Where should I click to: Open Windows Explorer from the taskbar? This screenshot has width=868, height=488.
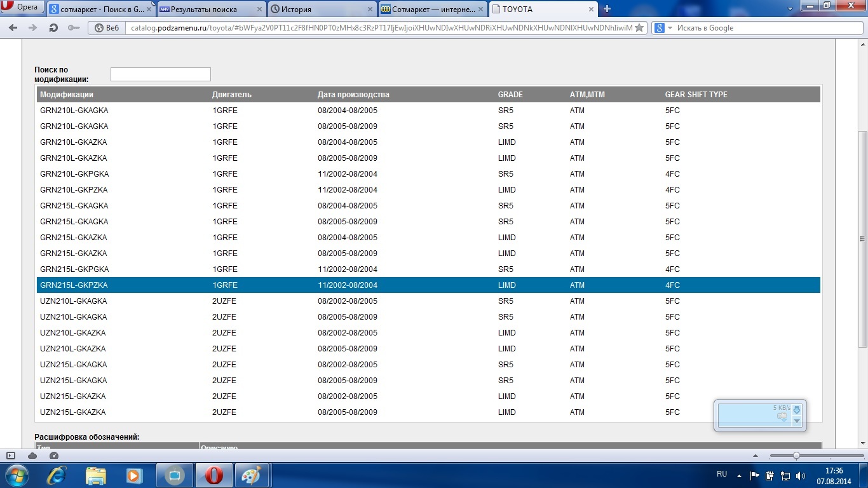coord(96,475)
